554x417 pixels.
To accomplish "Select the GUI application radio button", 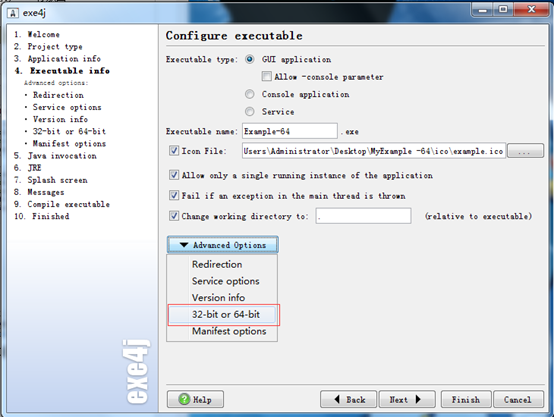I will tap(249, 59).
